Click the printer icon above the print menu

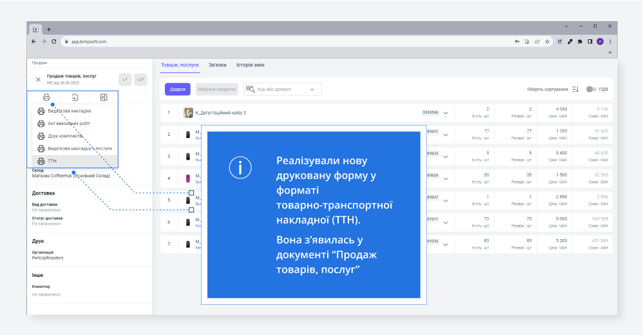coord(46,97)
